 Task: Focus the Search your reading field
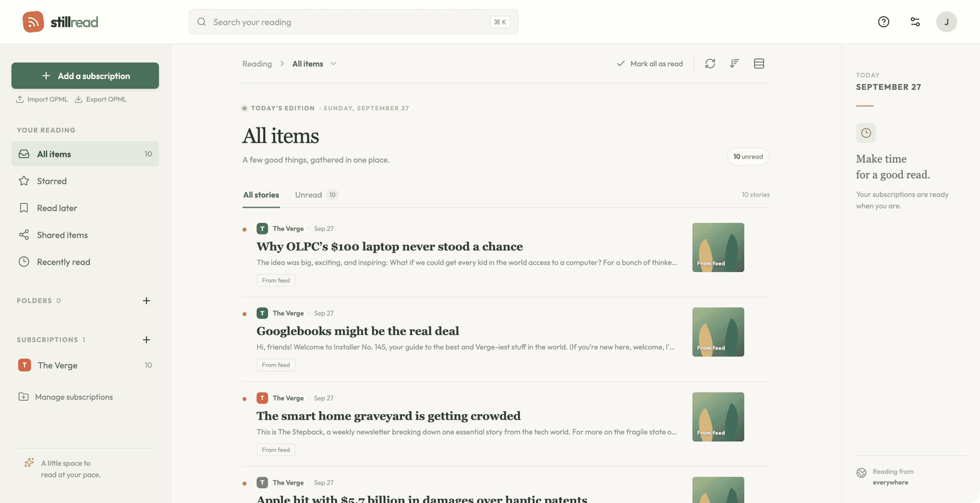coord(353,22)
